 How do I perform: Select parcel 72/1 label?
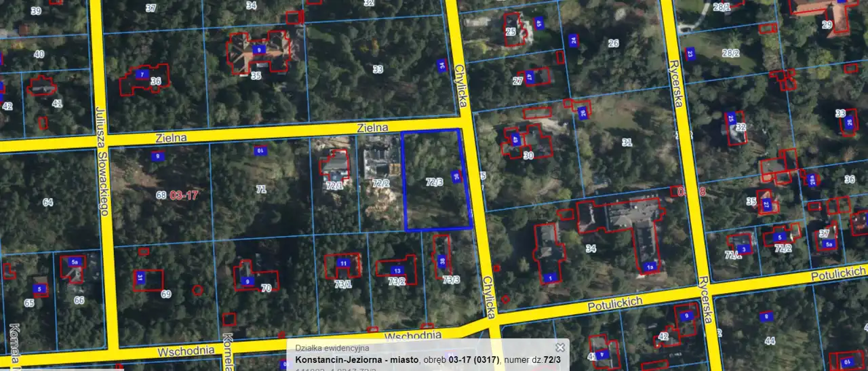pos(334,184)
